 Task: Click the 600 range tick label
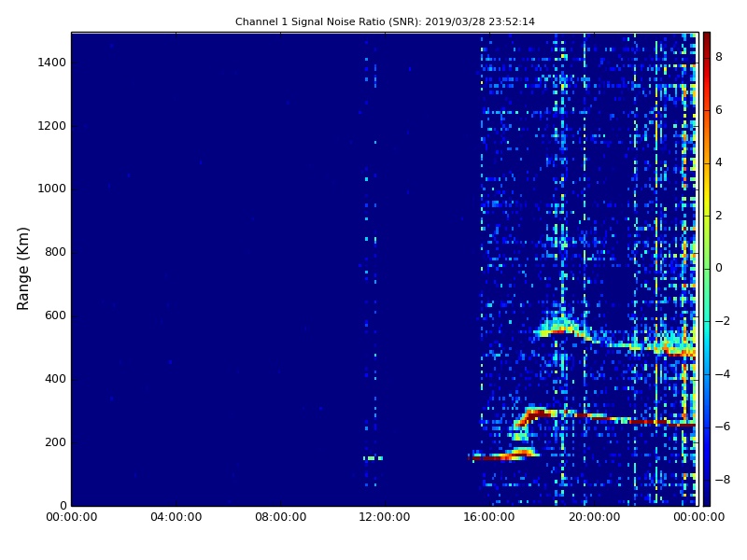tap(55, 315)
